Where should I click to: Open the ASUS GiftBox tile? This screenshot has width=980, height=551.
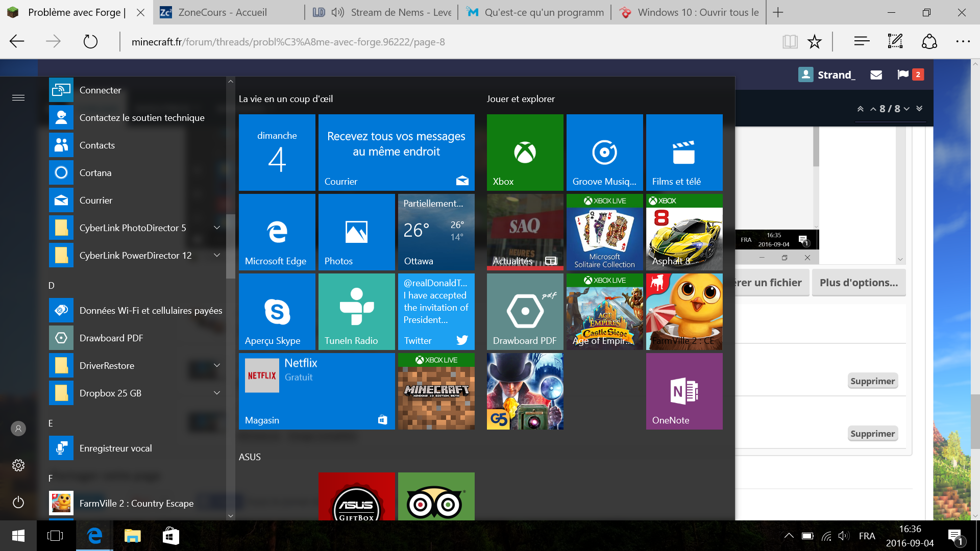[356, 496]
